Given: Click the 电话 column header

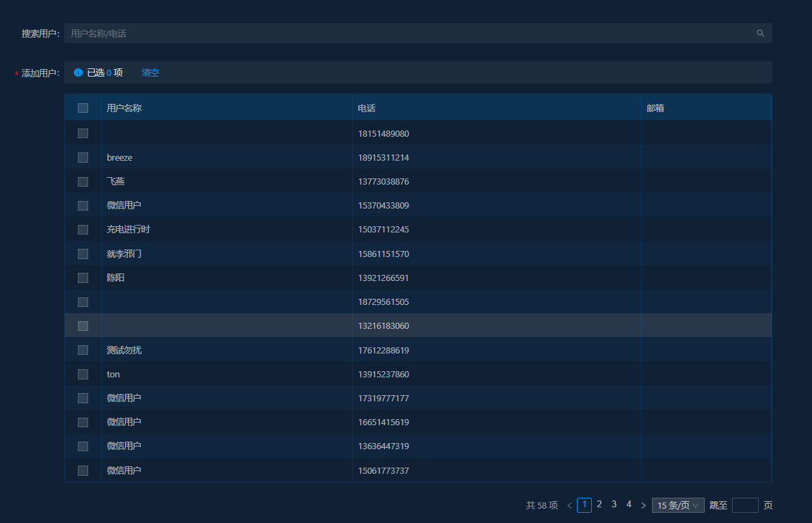Looking at the screenshot, I should click(366, 108).
